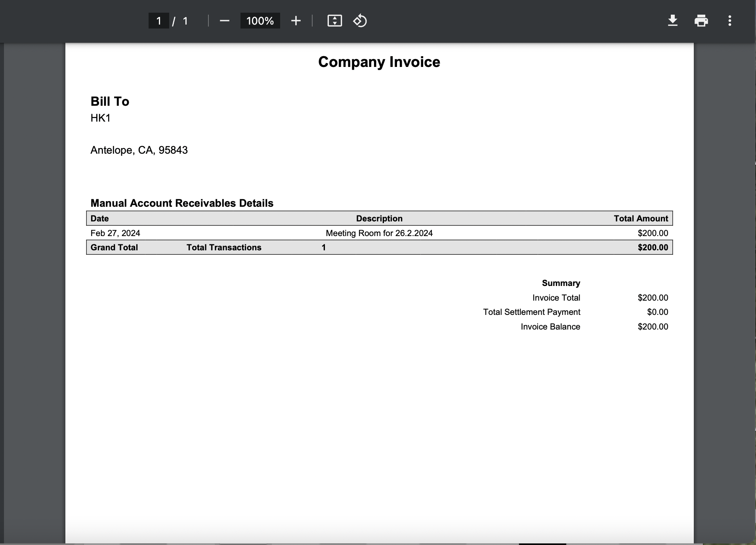Click the Bill To heading
Image resolution: width=756 pixels, height=545 pixels.
click(x=110, y=101)
